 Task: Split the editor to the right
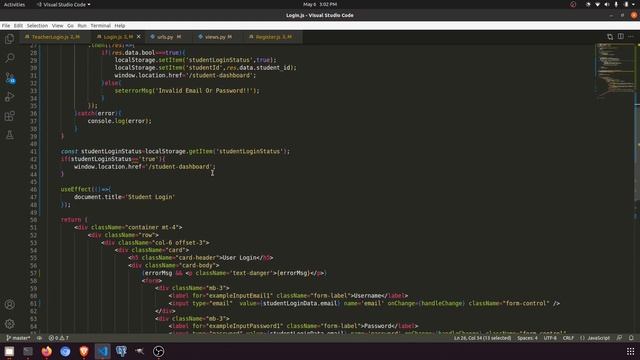click(x=620, y=37)
